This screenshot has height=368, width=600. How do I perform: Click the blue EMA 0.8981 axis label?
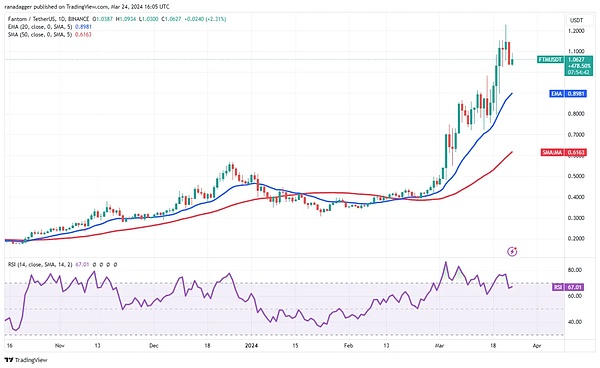coord(568,93)
